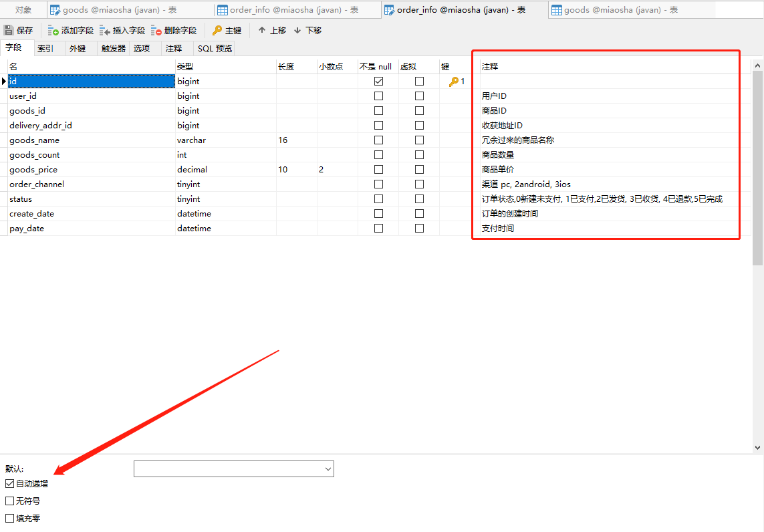
Task: Click Delete Field (删除字段) toolbar button
Action: point(174,30)
